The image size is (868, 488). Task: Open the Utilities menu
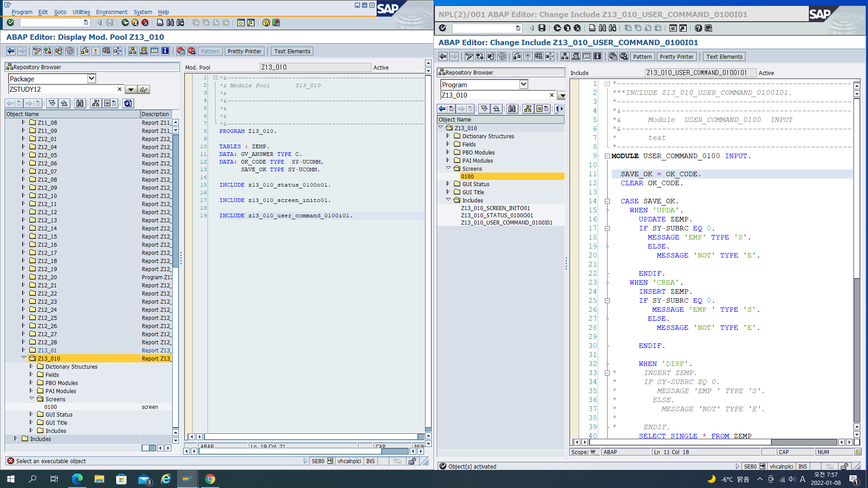(81, 12)
